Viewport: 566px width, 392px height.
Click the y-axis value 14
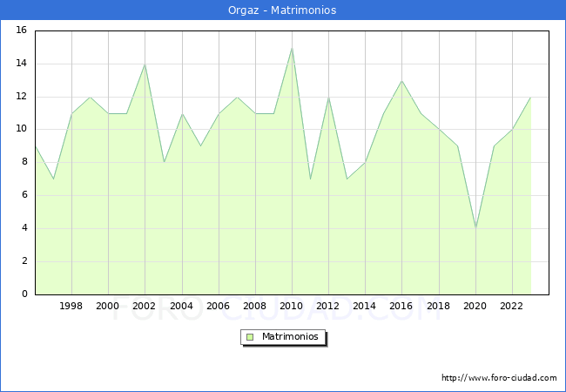pos(21,64)
